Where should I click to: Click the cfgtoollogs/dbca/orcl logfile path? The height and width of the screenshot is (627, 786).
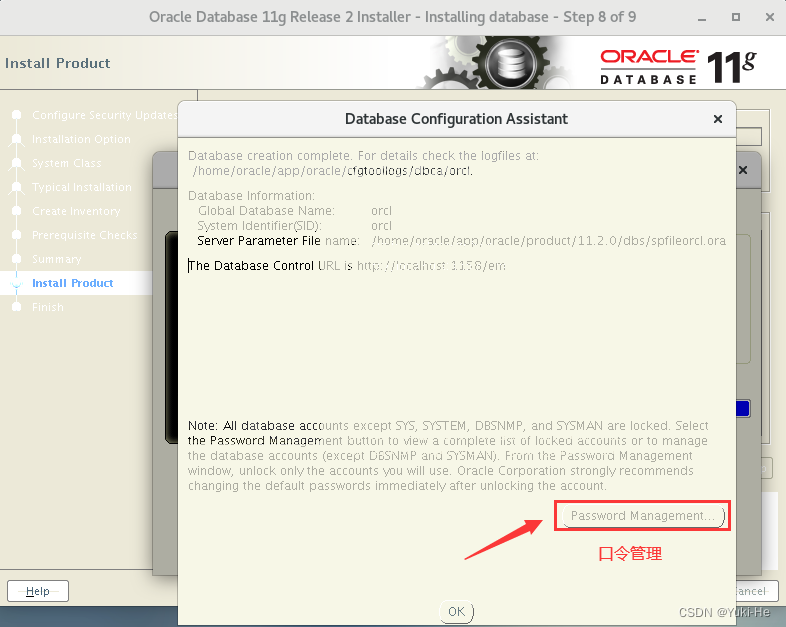coord(333,171)
